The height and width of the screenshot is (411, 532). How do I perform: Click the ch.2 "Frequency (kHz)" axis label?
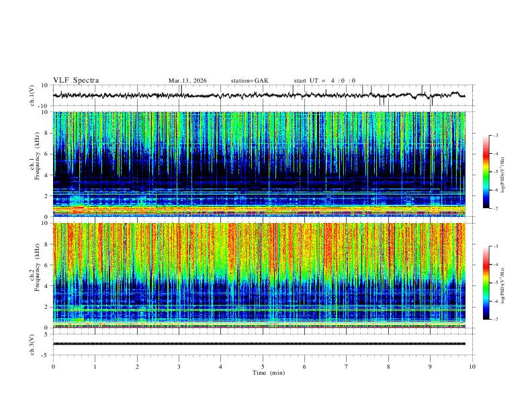coord(37,267)
